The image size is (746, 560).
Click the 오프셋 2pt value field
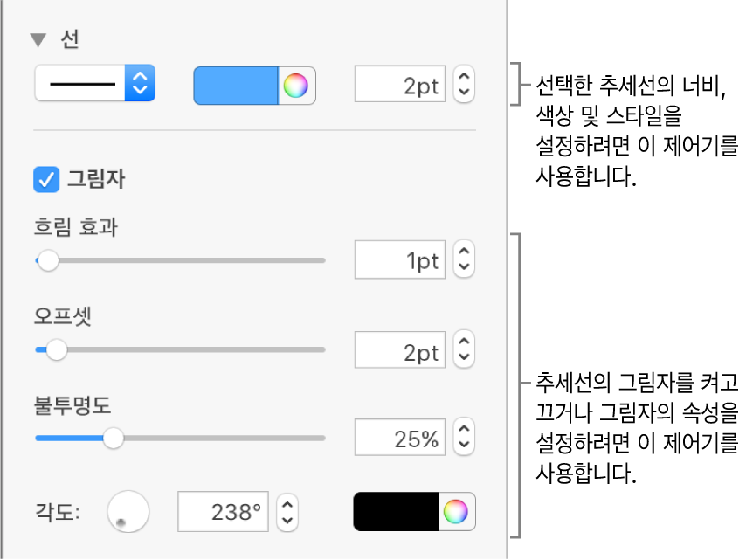pos(401,350)
